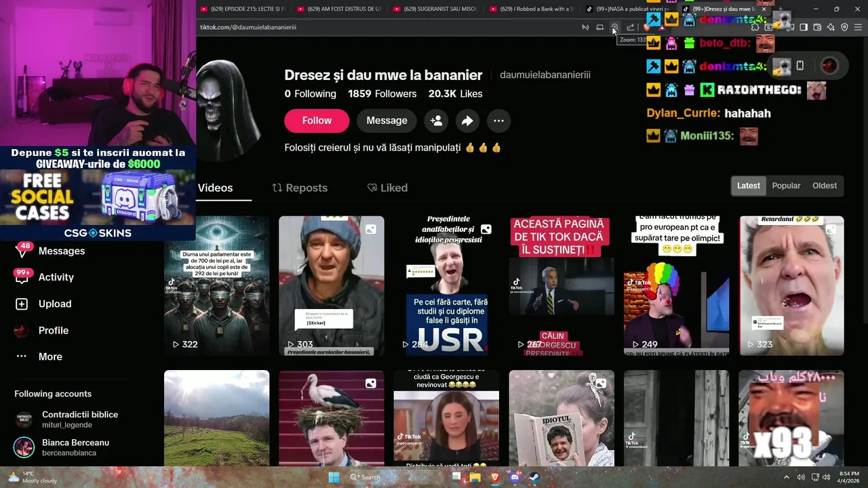Click the share-page icon in address bar

tap(631, 27)
